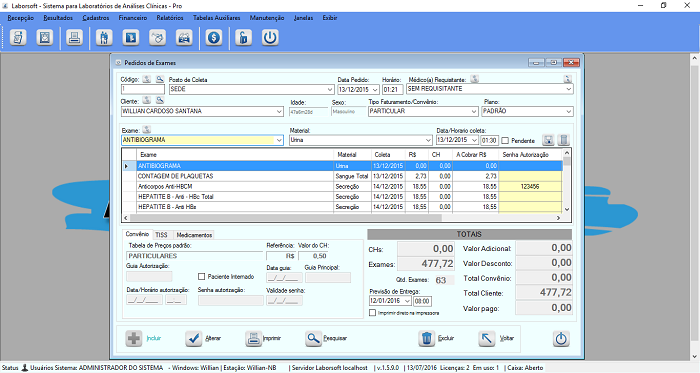Click the Excluir button
This screenshot has width=700, height=373.
tap(437, 339)
